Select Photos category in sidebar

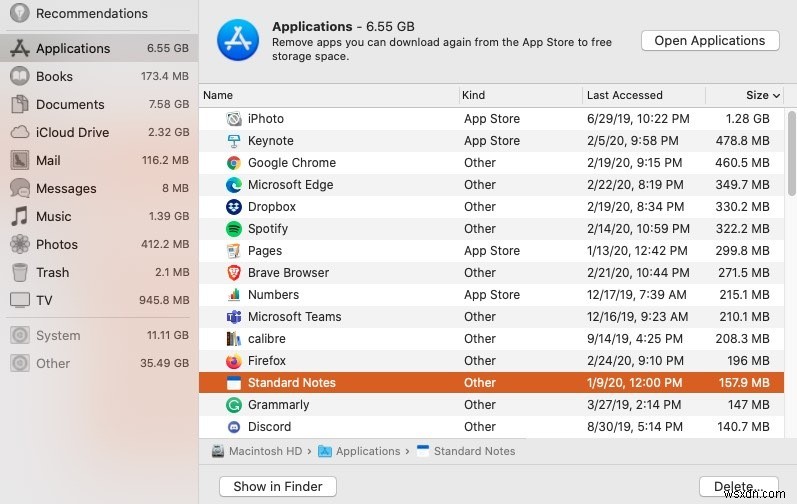[99, 244]
